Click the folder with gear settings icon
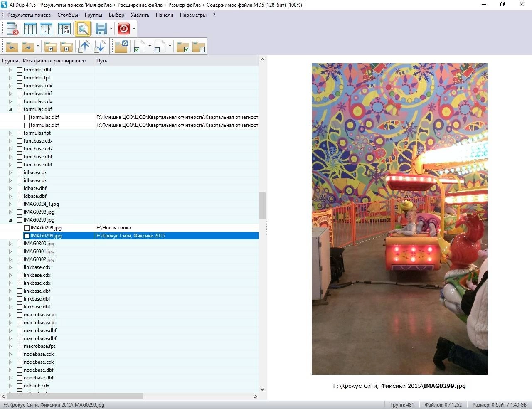 coord(121,46)
